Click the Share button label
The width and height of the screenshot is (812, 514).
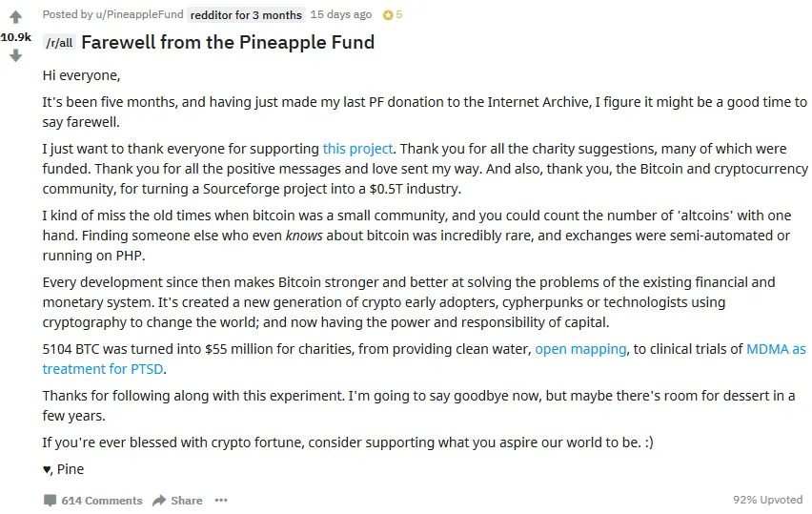click(x=187, y=501)
